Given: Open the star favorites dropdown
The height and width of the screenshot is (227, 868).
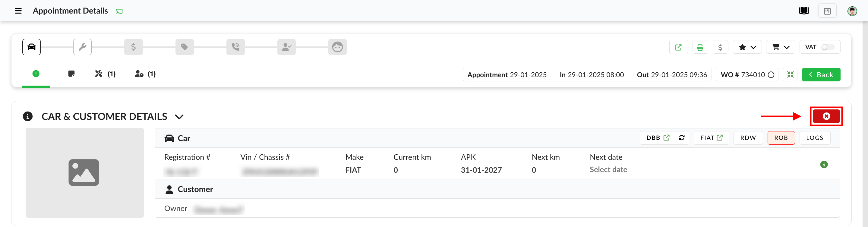Looking at the screenshot, I should click(747, 47).
